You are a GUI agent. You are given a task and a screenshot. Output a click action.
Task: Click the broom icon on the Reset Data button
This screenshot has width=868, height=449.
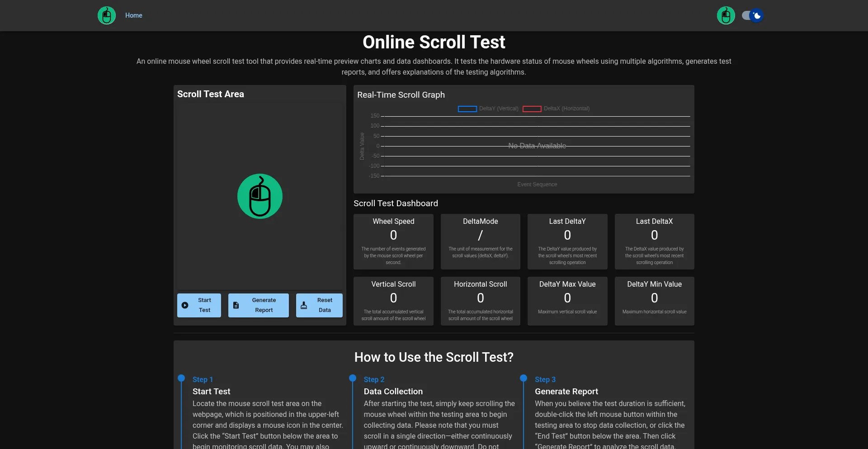[303, 306]
